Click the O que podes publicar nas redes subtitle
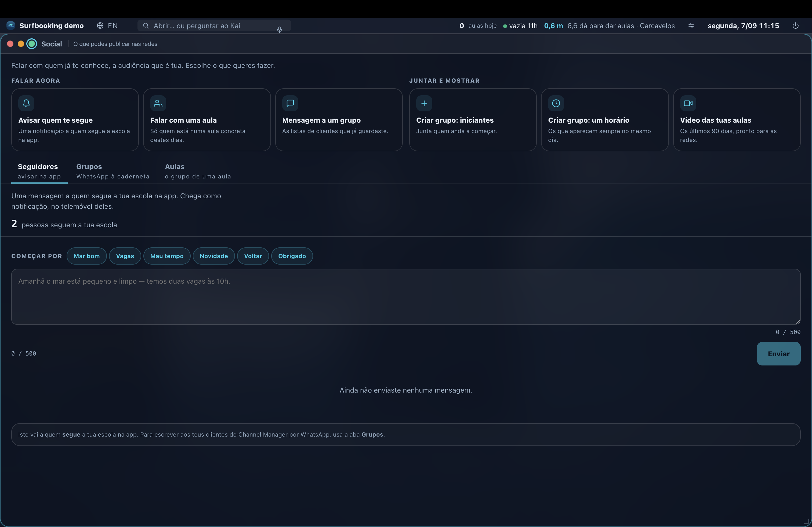This screenshot has height=527, width=812. [x=115, y=44]
